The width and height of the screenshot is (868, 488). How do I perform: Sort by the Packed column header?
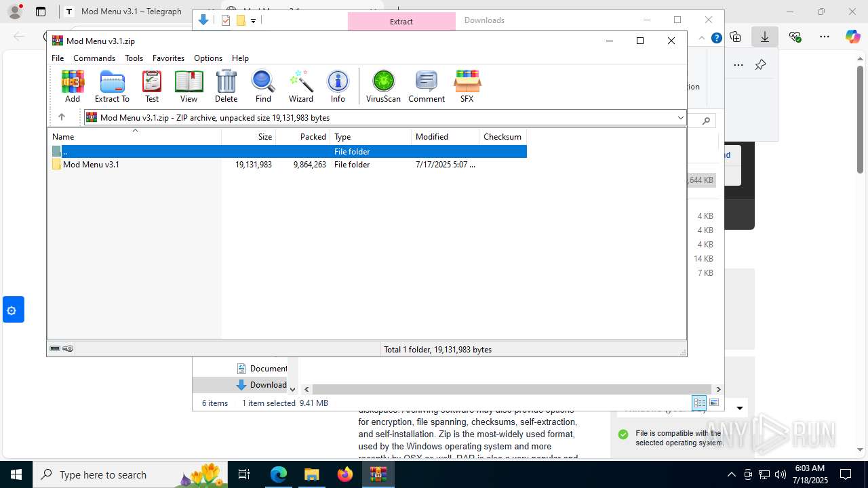303,136
